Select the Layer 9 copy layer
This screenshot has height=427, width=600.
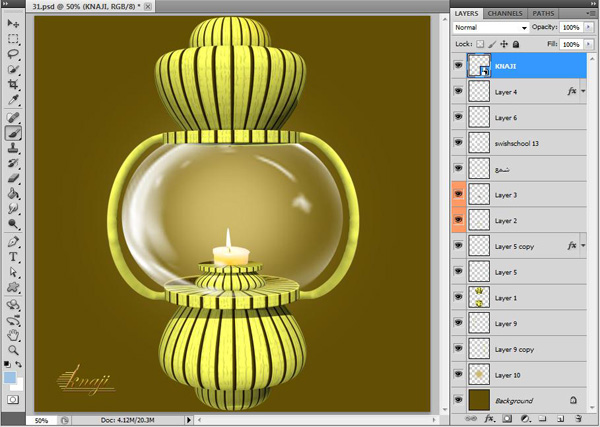click(x=520, y=348)
